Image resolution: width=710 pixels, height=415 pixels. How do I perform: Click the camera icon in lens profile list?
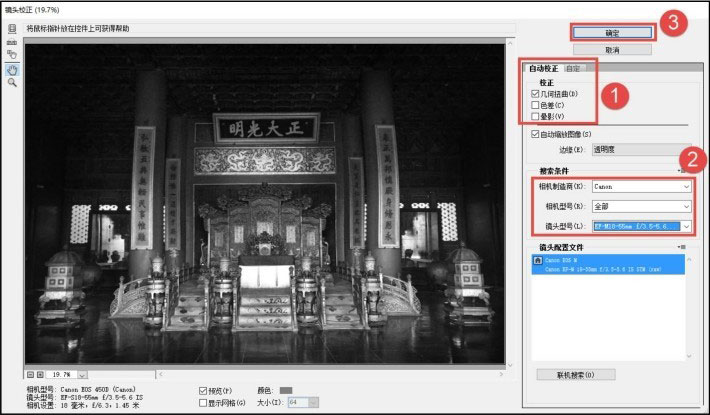coord(537,262)
